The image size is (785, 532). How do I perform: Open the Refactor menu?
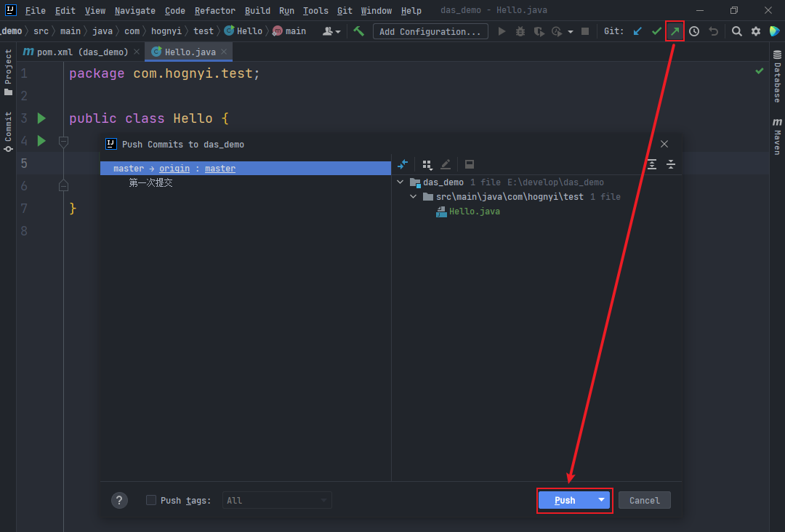click(x=214, y=11)
